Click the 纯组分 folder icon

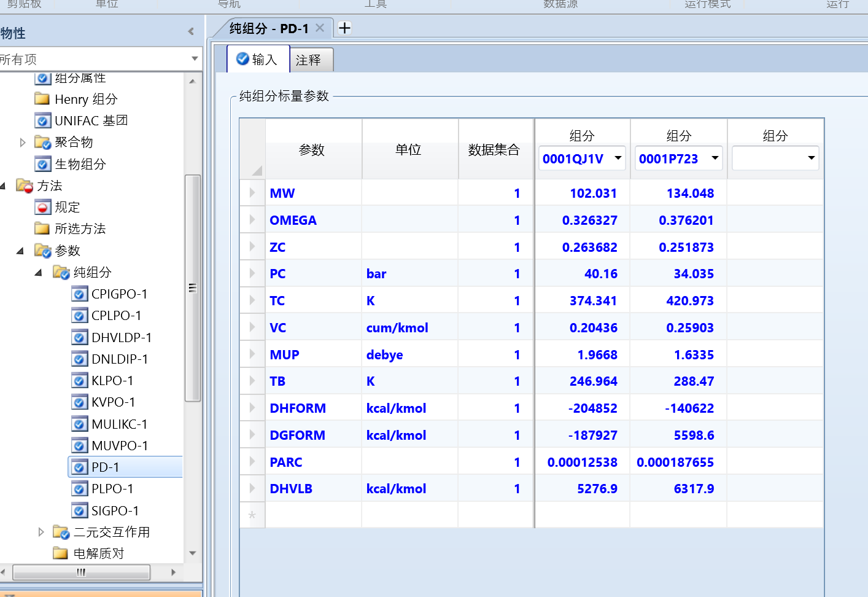click(x=61, y=272)
